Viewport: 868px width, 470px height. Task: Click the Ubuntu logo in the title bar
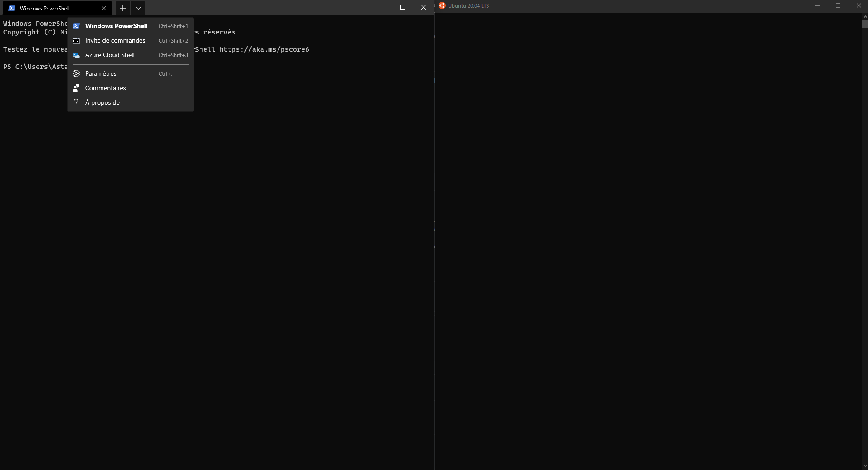click(x=442, y=5)
